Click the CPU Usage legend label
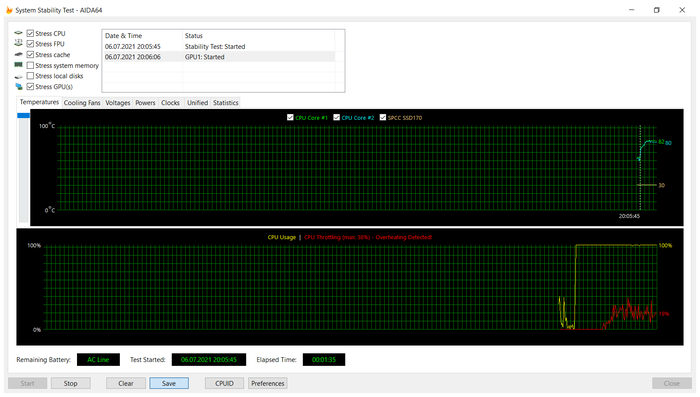 click(x=282, y=237)
